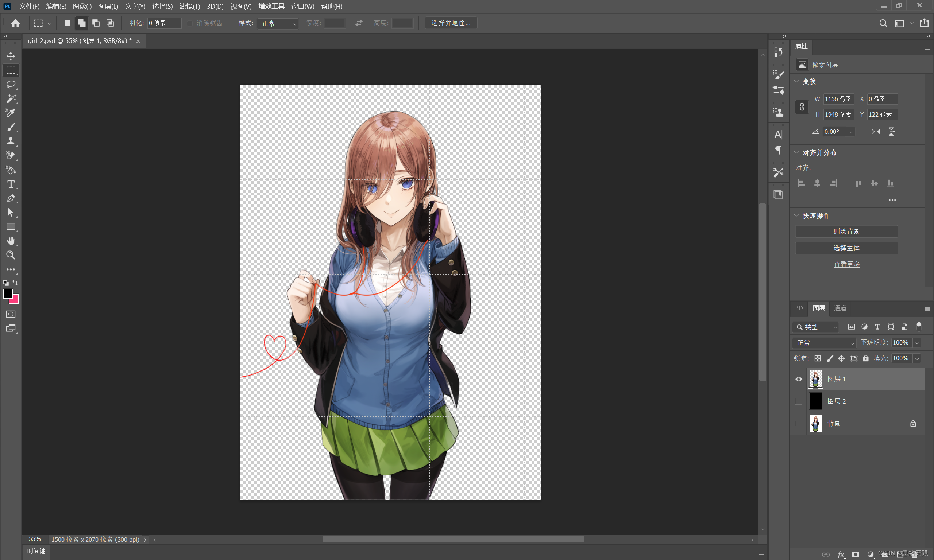Collapse the 变换 section
Viewport: 934px width, 560px height.
click(796, 81)
